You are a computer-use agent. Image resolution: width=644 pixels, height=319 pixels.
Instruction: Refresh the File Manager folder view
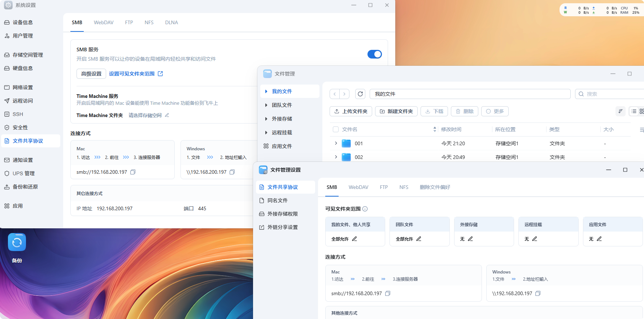(x=360, y=94)
